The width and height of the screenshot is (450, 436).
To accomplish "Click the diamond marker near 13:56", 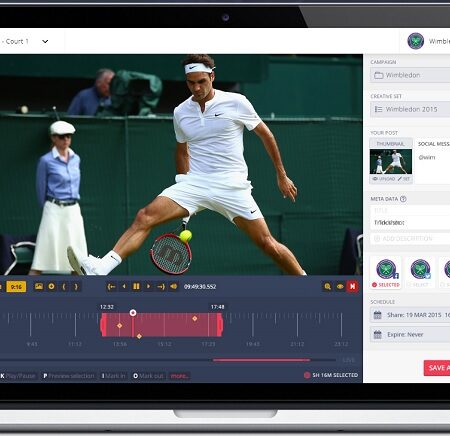I will (x=119, y=325).
